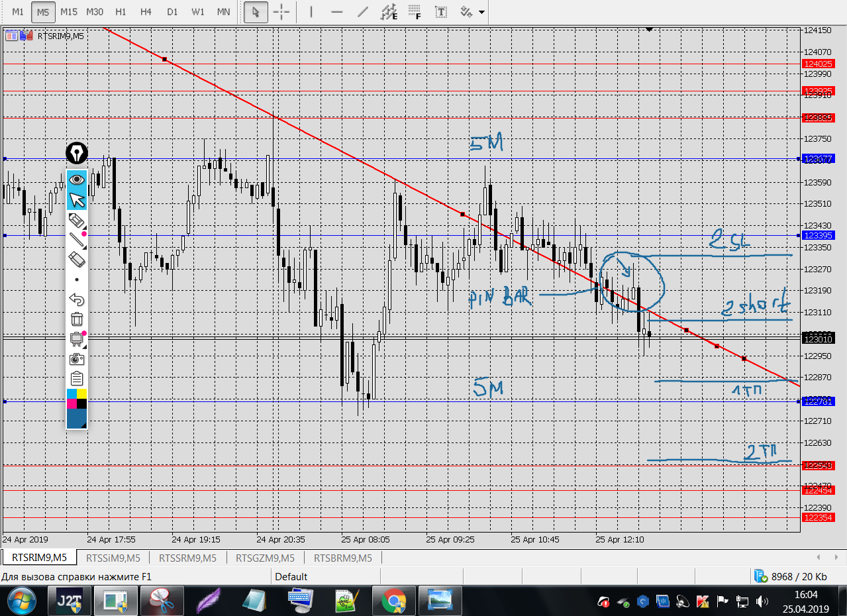Switch chart to M30 timeframe

click(95, 12)
